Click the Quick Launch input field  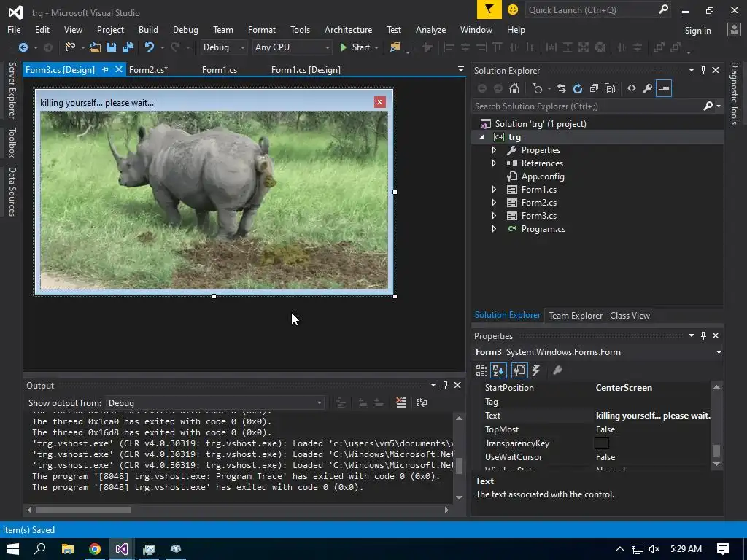point(591,9)
